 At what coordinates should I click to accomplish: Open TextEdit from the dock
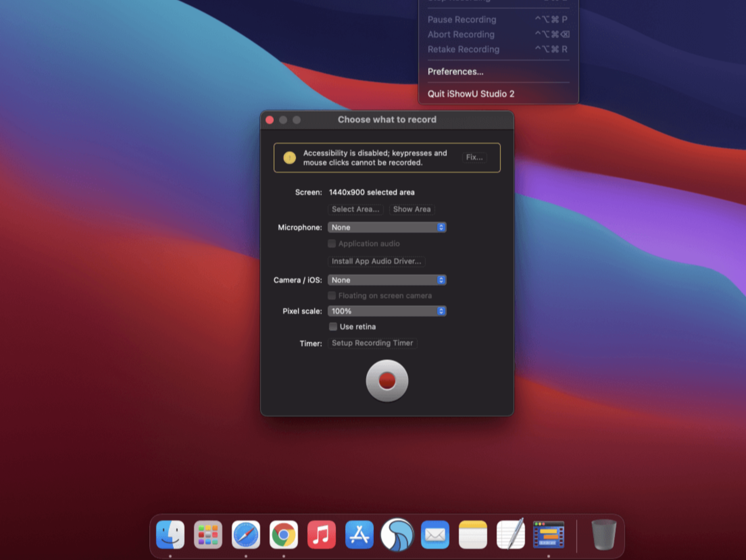(x=511, y=535)
